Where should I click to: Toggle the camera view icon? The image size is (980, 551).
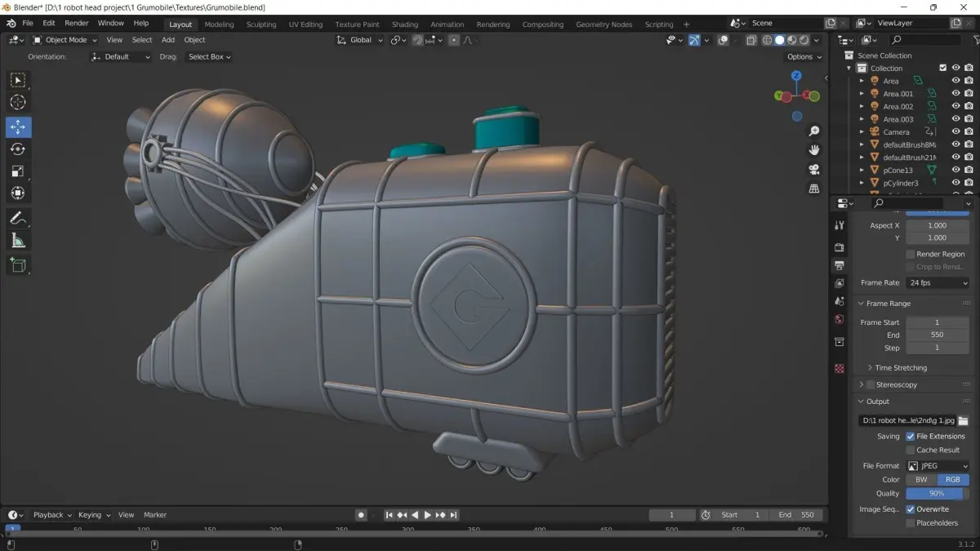(813, 170)
